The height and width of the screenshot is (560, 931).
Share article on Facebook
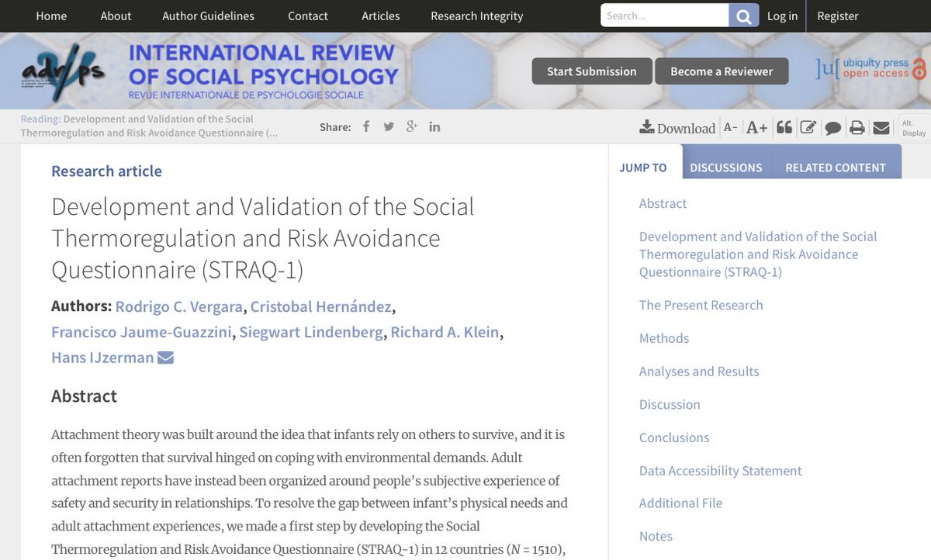pyautogui.click(x=366, y=126)
